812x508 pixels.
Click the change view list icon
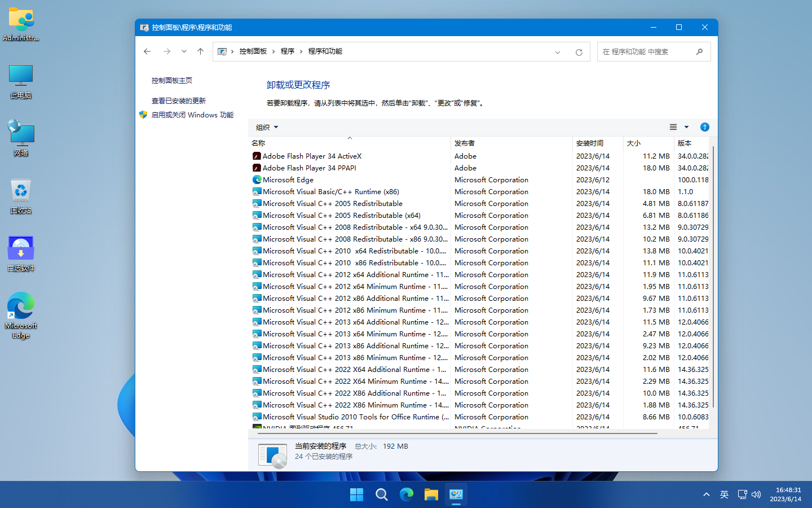673,127
